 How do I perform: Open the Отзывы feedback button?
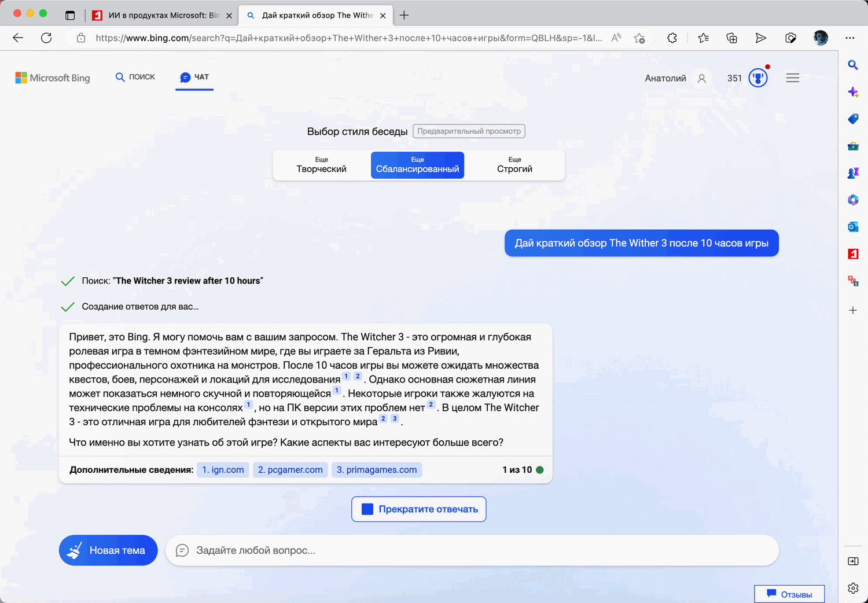(789, 594)
